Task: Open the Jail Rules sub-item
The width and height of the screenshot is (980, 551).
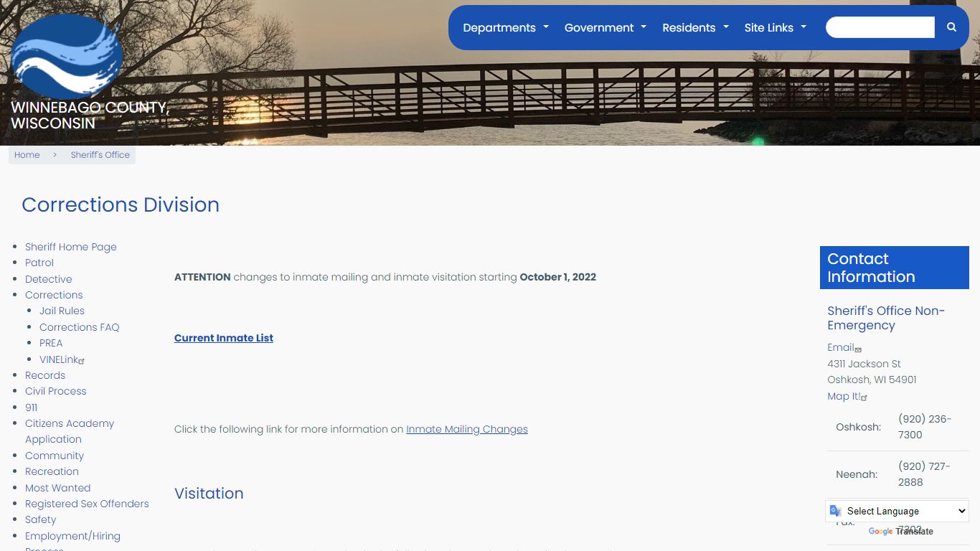Action: pos(62,311)
